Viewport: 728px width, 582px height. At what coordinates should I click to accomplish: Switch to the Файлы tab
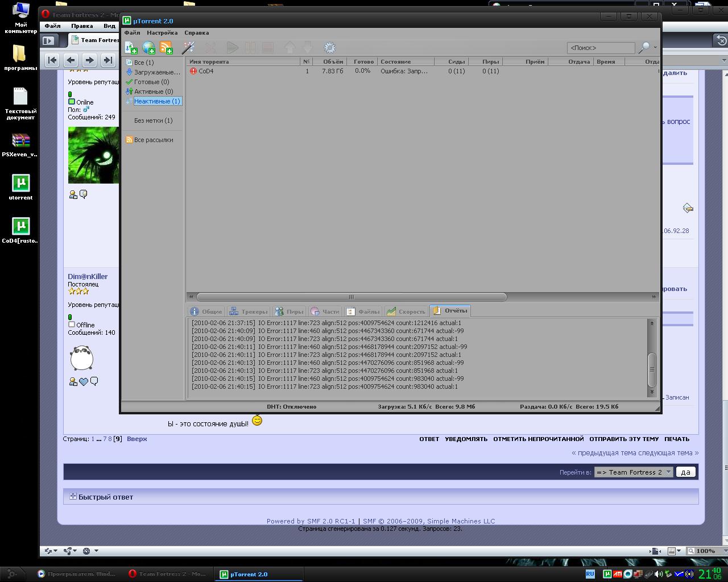(x=363, y=311)
